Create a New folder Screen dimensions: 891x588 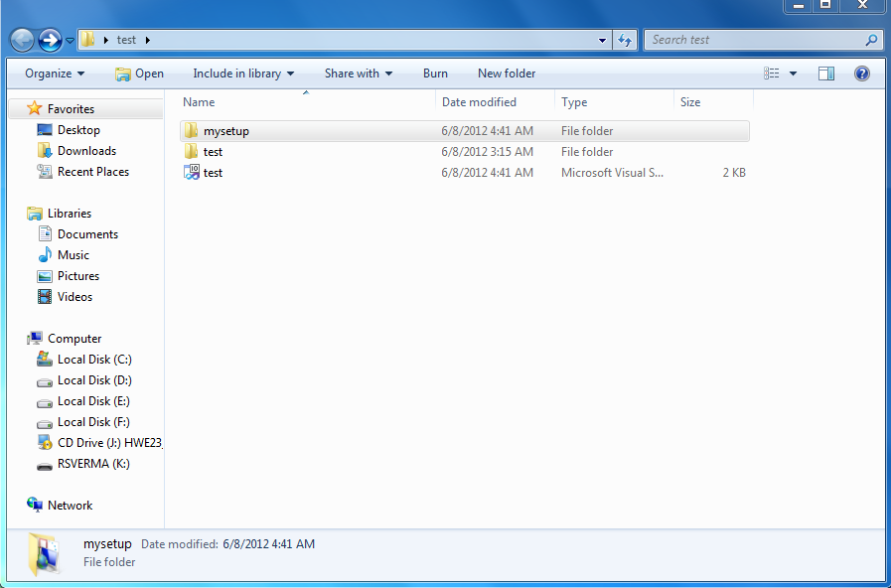[x=507, y=73]
